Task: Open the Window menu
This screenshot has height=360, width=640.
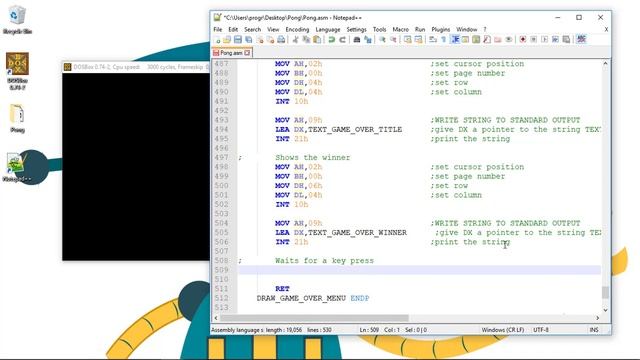Action: pyautogui.click(x=467, y=29)
